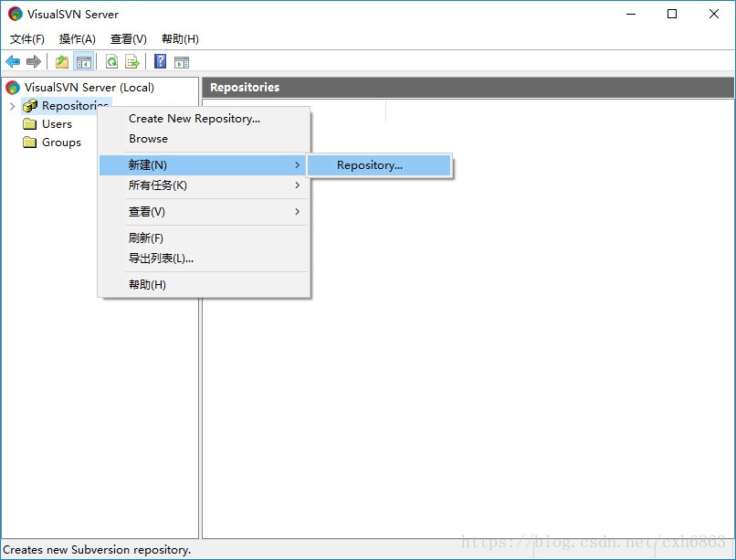Click the Export list toolbar icon

(132, 61)
